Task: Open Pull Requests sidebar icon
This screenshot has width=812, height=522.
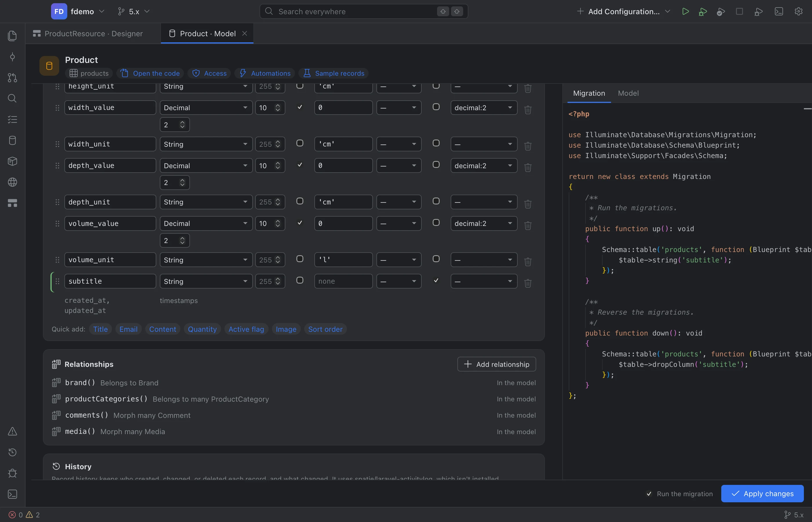Action: point(12,78)
